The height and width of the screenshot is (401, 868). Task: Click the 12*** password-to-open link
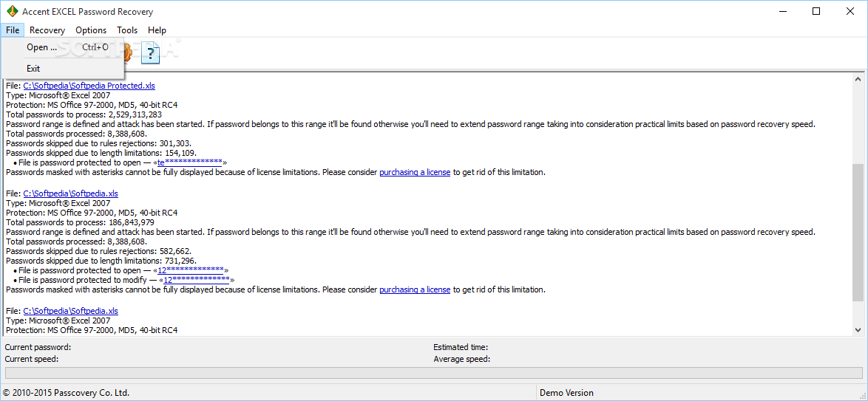click(x=191, y=270)
